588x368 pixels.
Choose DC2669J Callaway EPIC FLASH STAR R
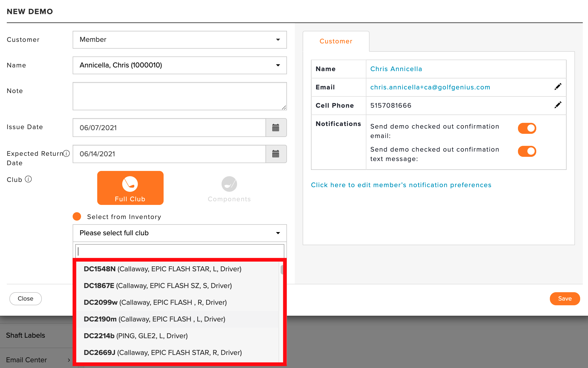[178, 353]
